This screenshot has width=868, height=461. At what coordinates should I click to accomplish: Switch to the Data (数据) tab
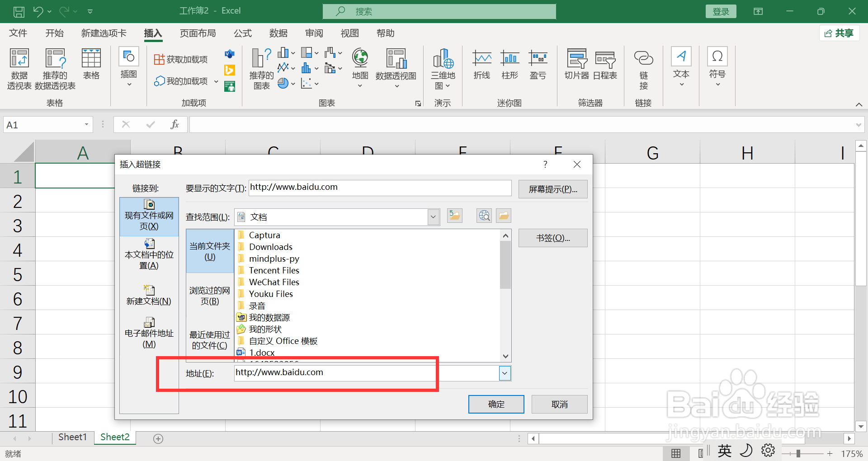click(x=278, y=33)
